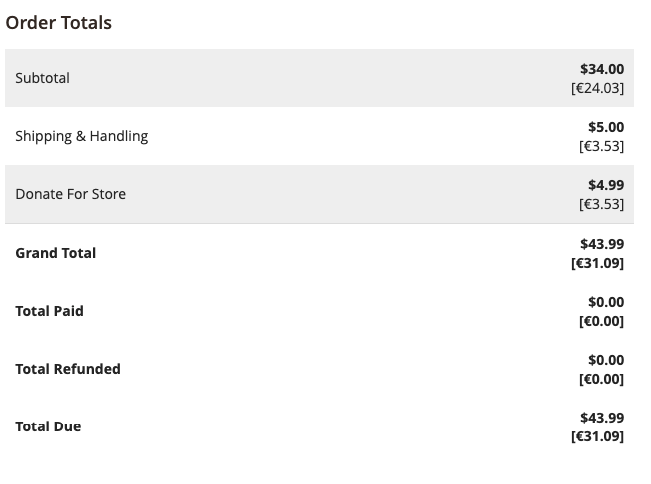Click the $4.99 donation amount
The width and height of the screenshot is (651, 484).
606,185
